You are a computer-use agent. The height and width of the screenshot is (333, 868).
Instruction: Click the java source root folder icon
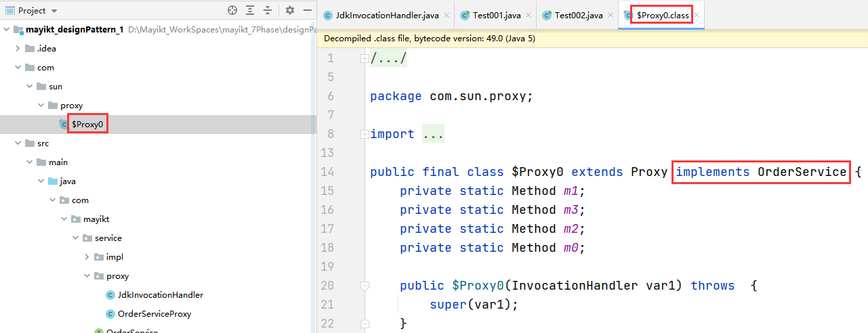pos(52,181)
